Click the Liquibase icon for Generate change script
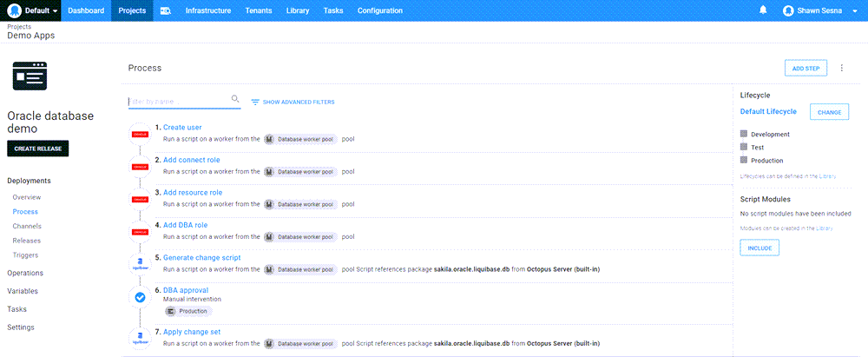This screenshot has width=868, height=357. (141, 264)
